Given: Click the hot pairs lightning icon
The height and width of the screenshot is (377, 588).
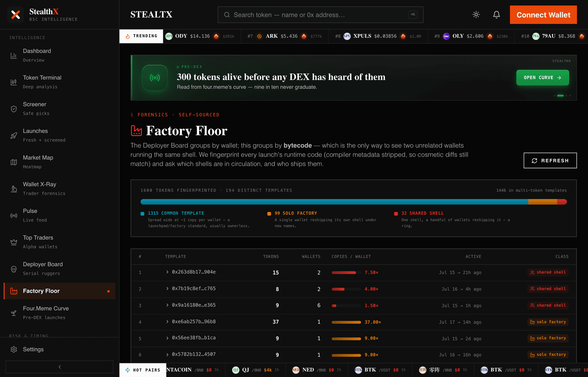Looking at the screenshot, I should [x=128, y=370].
